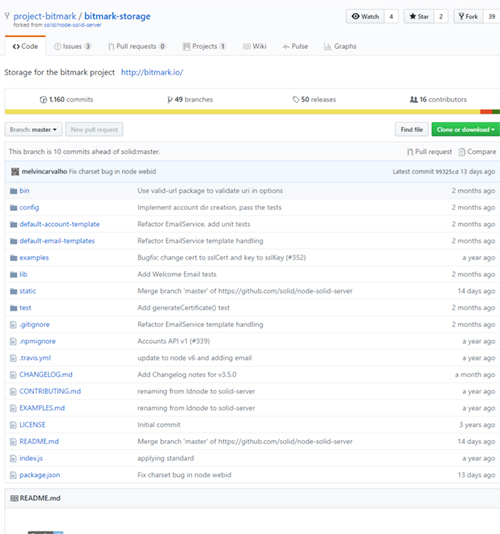This screenshot has width=500, height=534.
Task: Click the static folder icon
Action: click(x=14, y=291)
